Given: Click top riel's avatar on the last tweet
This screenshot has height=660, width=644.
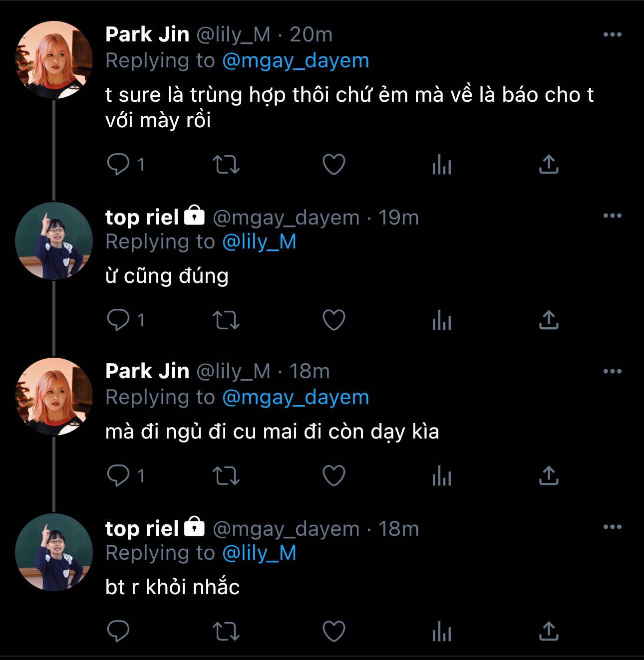Looking at the screenshot, I should (x=54, y=552).
